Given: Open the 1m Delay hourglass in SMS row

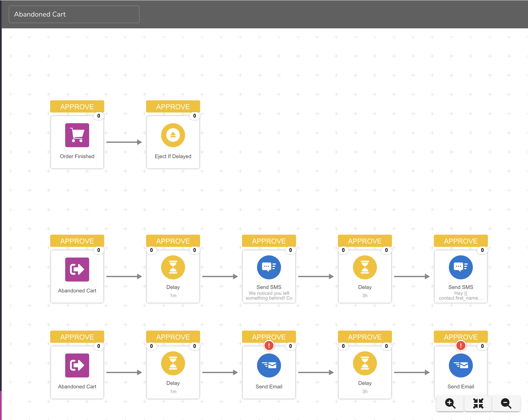Looking at the screenshot, I should [173, 267].
